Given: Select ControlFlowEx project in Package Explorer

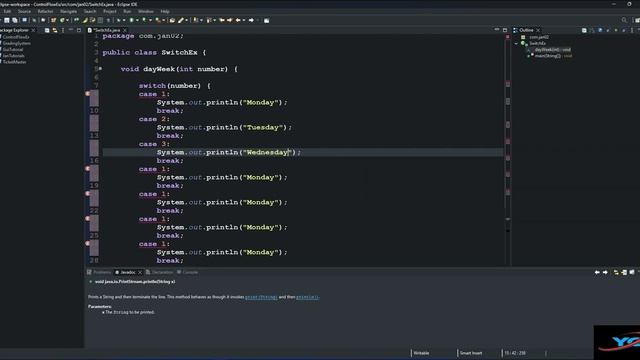Looking at the screenshot, I should pos(16,37).
